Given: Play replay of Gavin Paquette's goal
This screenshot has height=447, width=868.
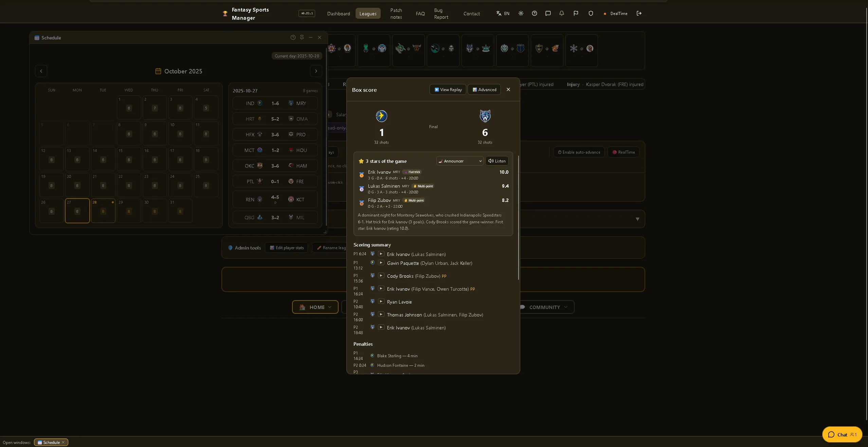Looking at the screenshot, I should point(381,263).
